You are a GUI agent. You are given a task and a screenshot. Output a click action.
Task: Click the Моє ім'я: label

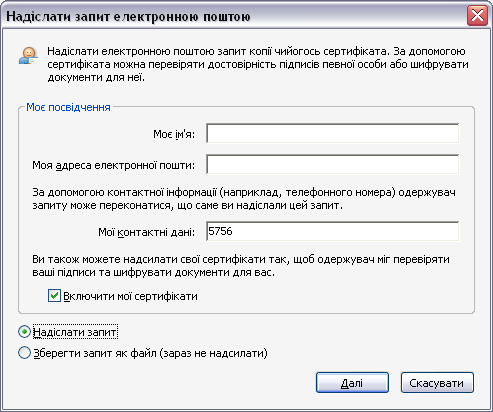point(174,134)
